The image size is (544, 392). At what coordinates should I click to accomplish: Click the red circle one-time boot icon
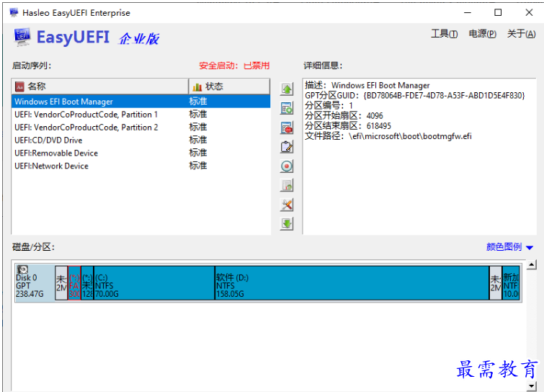point(287,166)
